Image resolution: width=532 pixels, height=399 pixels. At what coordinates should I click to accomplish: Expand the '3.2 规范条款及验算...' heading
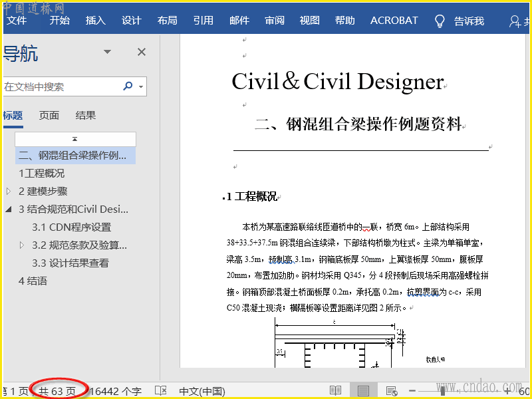pyautogui.click(x=22, y=245)
